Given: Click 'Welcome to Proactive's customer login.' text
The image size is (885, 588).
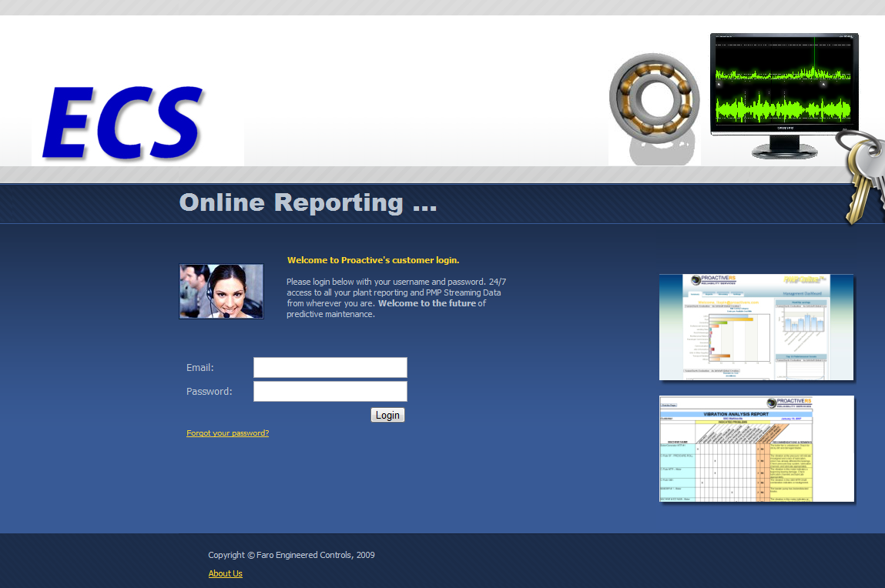Looking at the screenshot, I should 373,260.
